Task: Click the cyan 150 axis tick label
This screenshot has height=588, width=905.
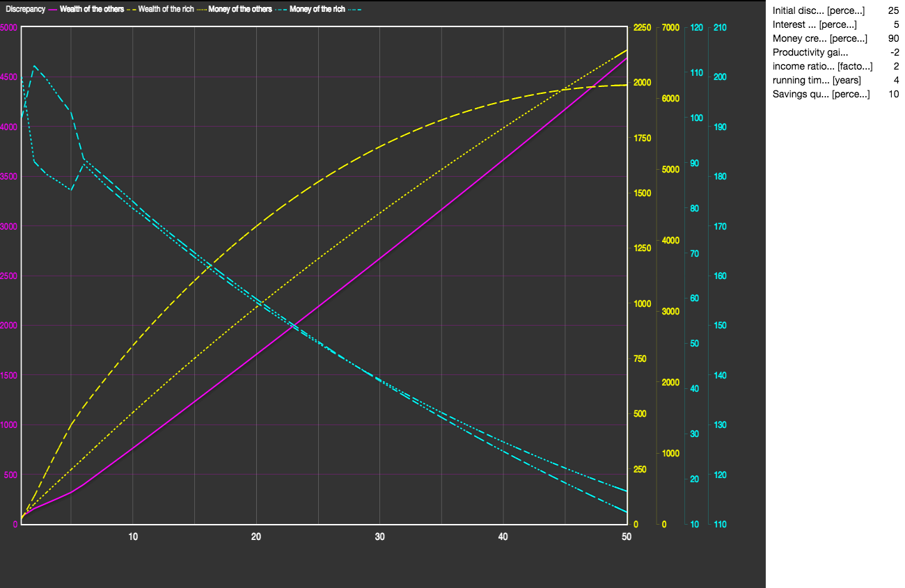Action: click(719, 326)
